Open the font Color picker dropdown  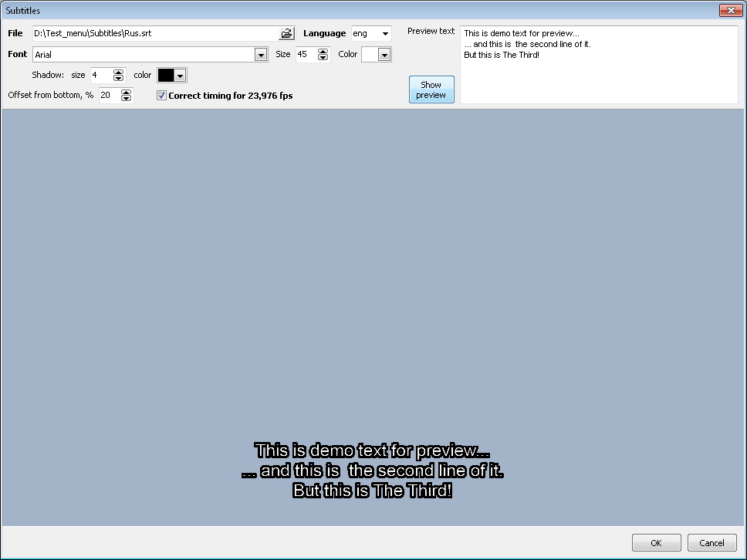pyautogui.click(x=384, y=55)
